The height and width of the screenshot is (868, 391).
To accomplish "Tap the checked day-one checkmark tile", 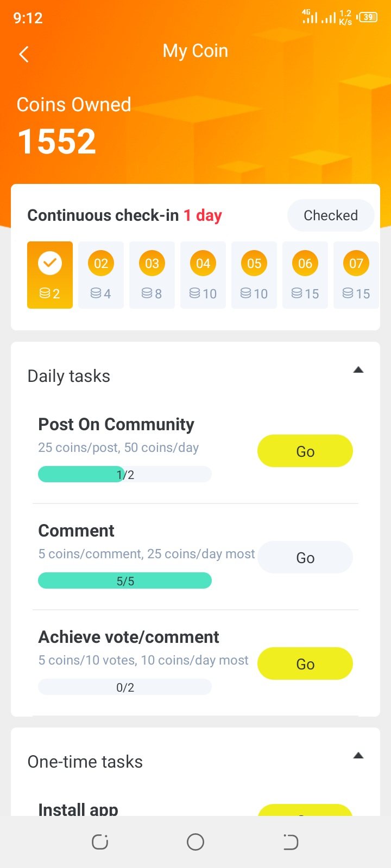I will (50, 275).
